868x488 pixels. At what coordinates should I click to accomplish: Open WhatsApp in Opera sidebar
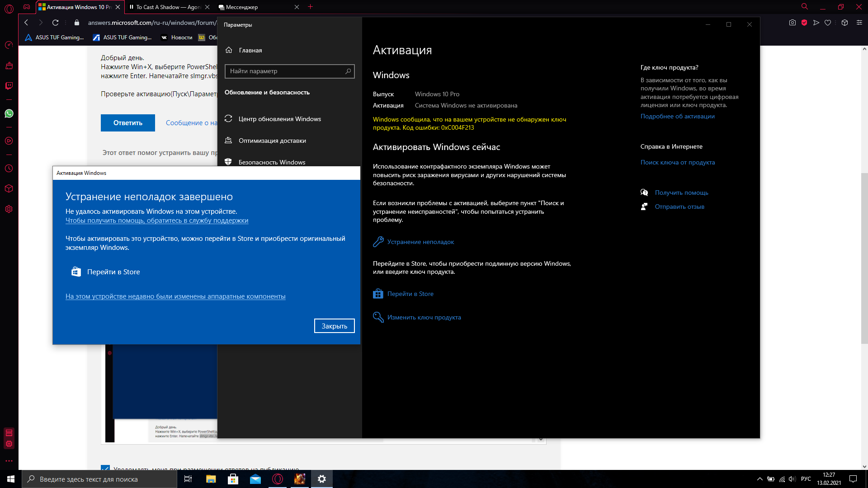tap(9, 113)
